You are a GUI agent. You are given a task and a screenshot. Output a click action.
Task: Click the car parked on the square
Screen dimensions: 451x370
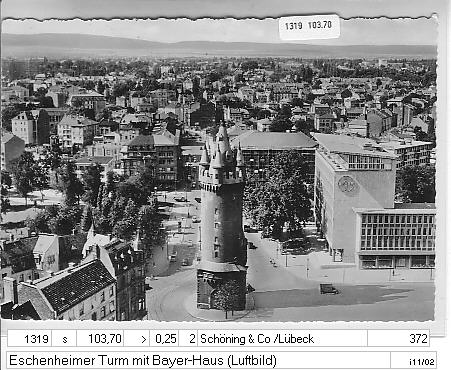328,289
